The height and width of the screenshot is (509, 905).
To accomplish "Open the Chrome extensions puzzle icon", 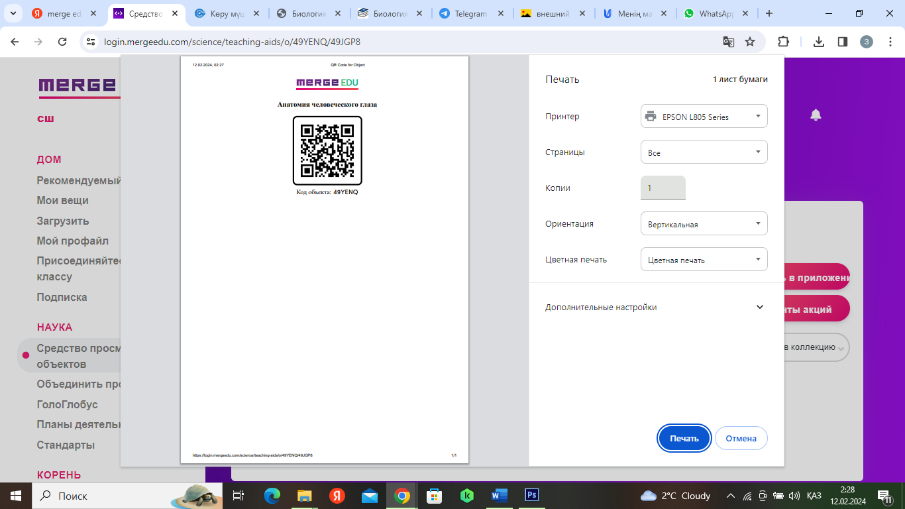I will [783, 42].
